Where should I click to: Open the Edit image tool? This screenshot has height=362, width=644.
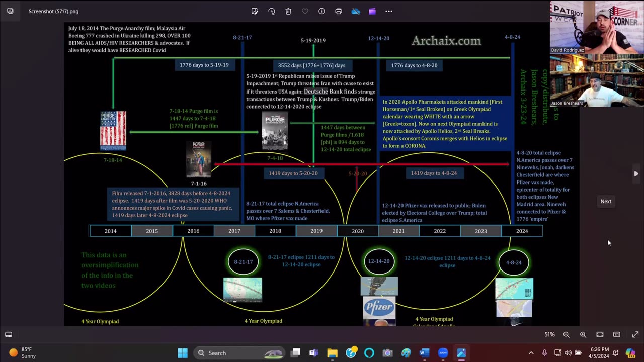(255, 11)
